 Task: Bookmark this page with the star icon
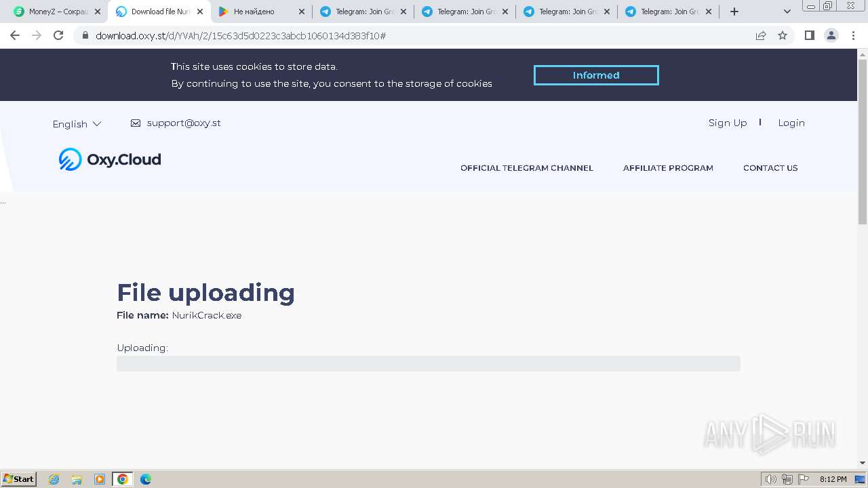tap(783, 35)
